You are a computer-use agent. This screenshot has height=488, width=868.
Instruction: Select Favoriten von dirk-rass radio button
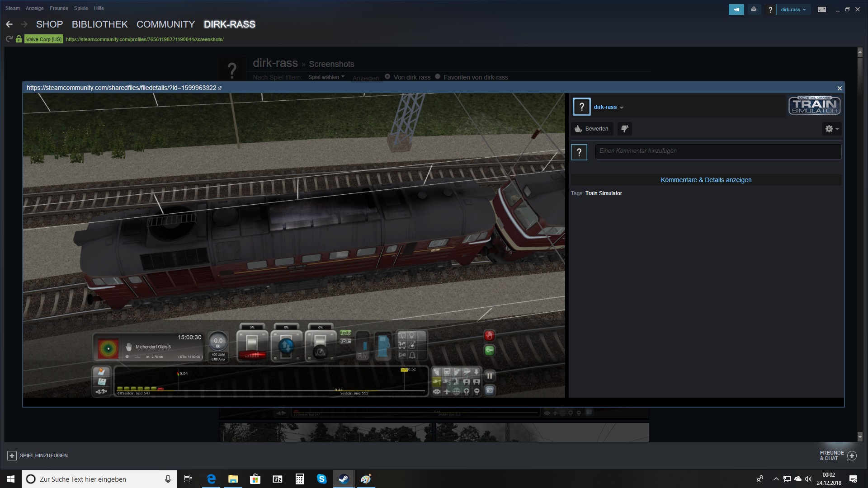click(x=438, y=77)
